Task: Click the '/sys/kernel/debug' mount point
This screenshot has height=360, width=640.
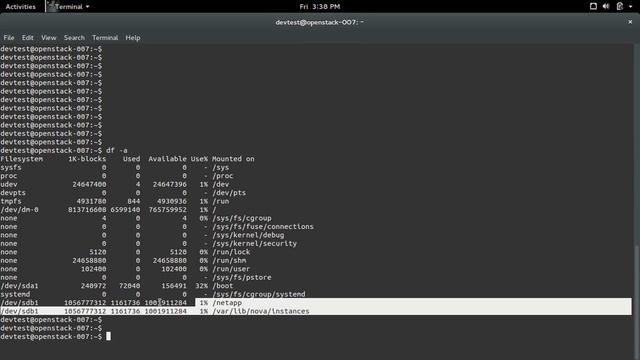Action: [248, 235]
